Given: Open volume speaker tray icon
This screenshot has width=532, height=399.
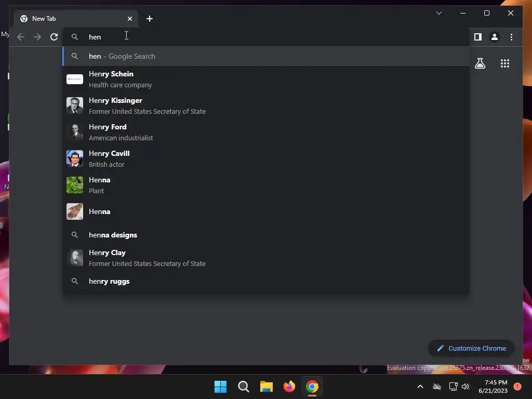Looking at the screenshot, I should (465, 387).
